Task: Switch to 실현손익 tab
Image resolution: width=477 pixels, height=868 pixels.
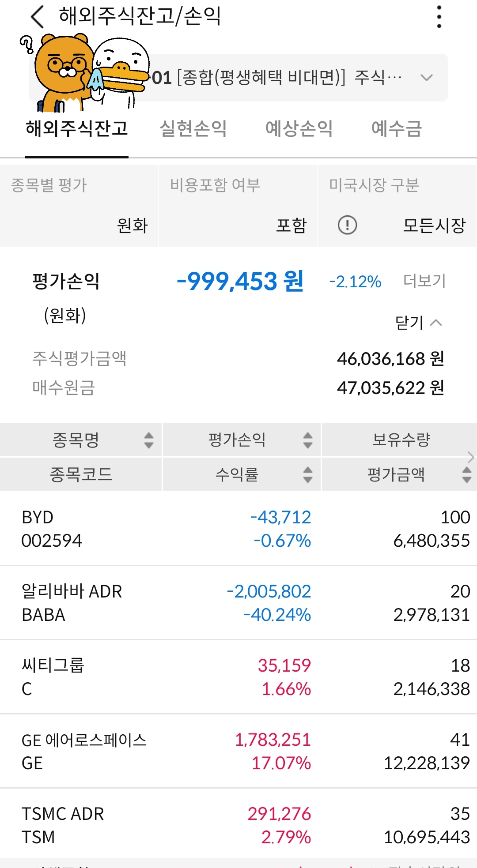Action: click(x=193, y=128)
